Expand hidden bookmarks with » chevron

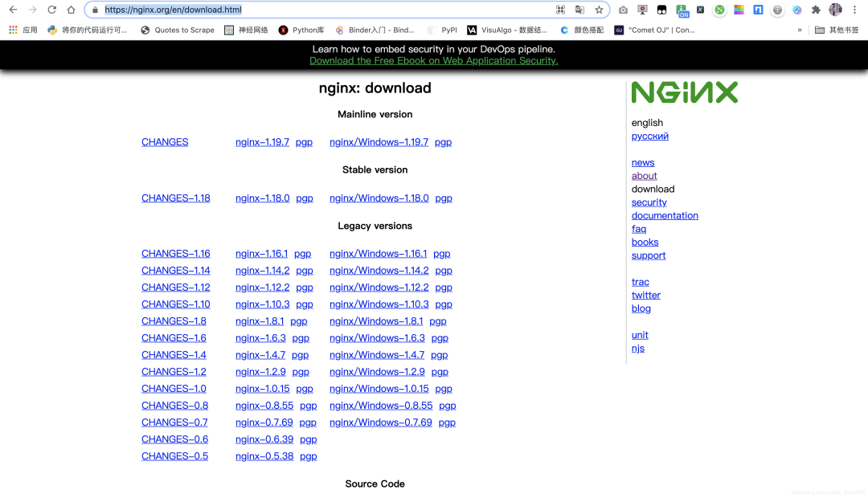tap(800, 30)
